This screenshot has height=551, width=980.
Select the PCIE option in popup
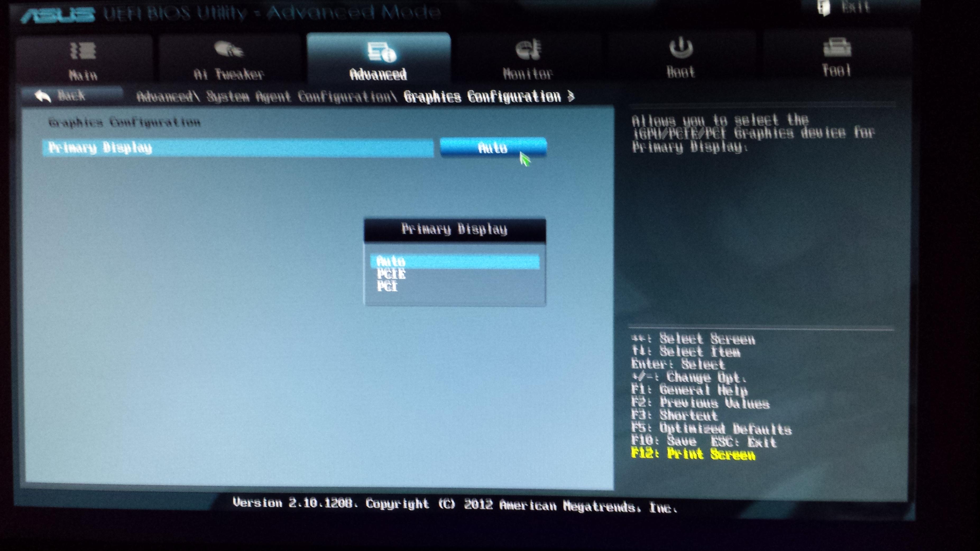[x=391, y=274]
